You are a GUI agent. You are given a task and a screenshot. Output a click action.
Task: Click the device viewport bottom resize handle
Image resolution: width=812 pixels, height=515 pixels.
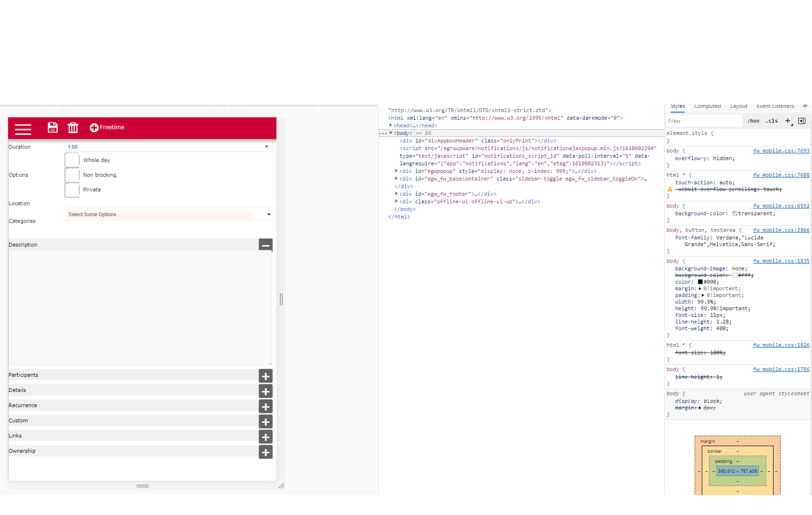[143, 486]
